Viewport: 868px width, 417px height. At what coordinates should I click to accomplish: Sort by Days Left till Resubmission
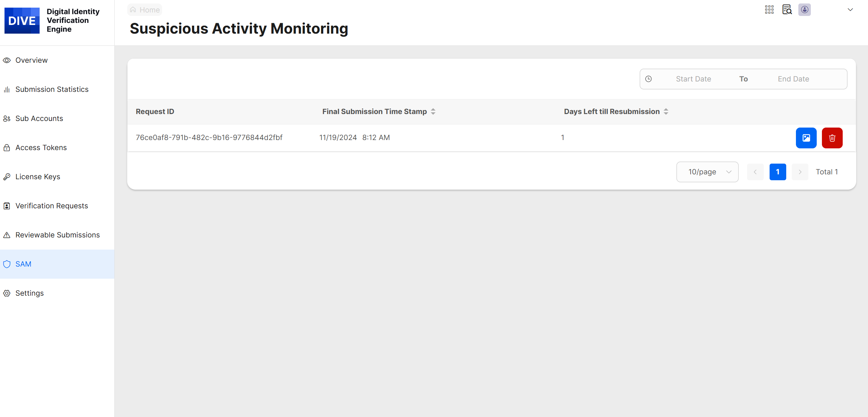pyautogui.click(x=666, y=112)
